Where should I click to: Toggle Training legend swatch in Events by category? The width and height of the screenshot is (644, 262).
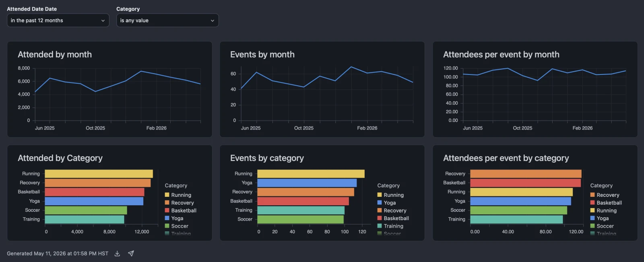click(380, 226)
